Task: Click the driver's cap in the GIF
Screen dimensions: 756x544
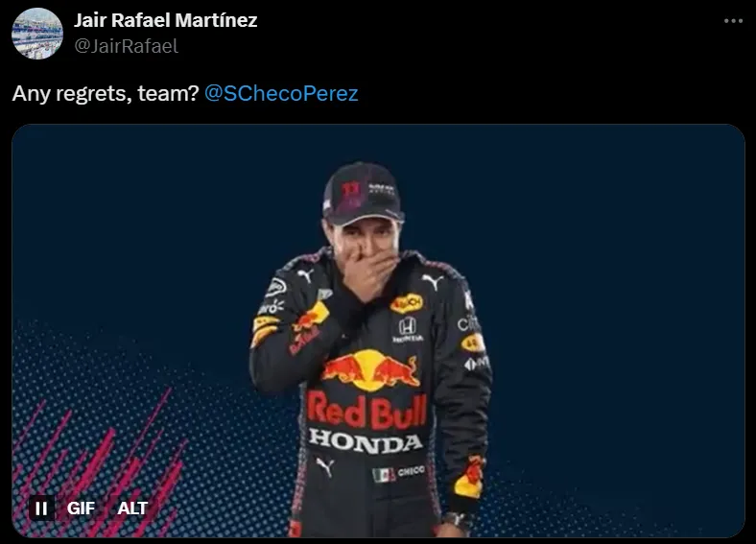Action: click(363, 193)
